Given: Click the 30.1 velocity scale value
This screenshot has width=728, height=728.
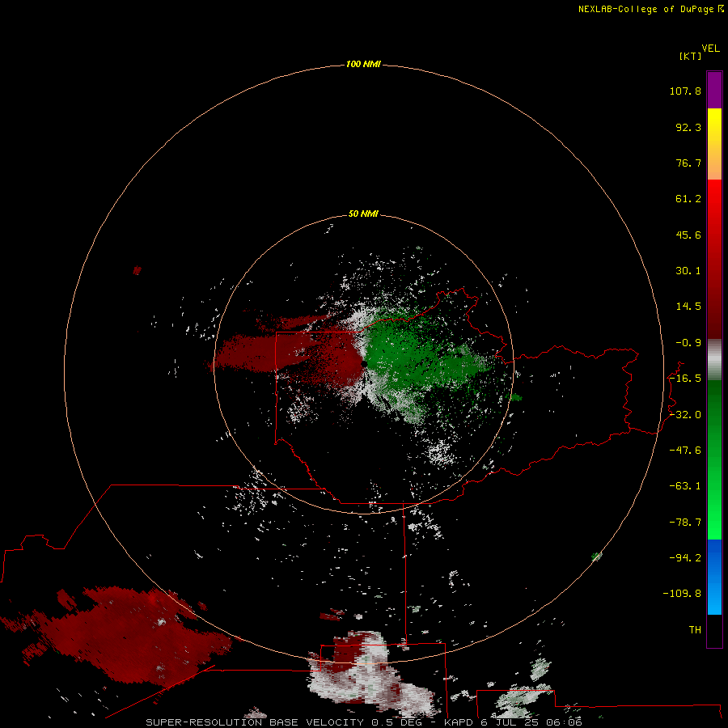Looking at the screenshot, I should coord(688,271).
